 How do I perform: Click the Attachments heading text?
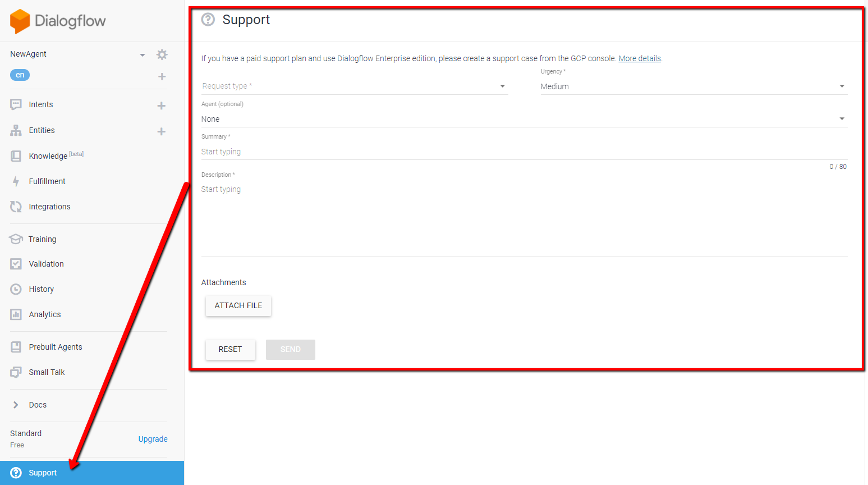click(x=224, y=282)
